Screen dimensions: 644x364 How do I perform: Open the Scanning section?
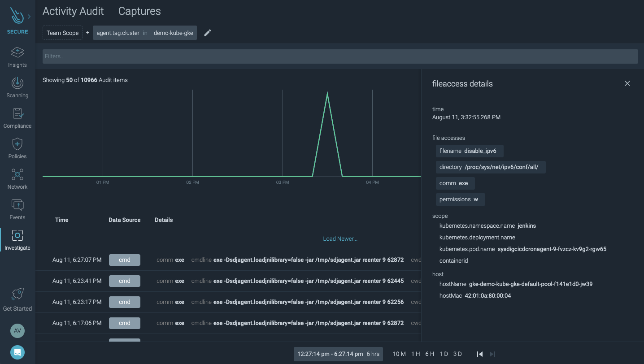(17, 88)
